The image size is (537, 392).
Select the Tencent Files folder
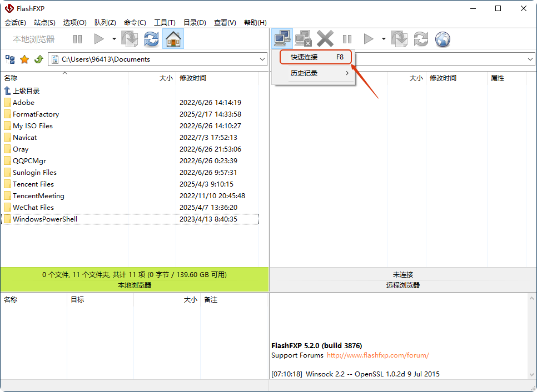(130, 184)
